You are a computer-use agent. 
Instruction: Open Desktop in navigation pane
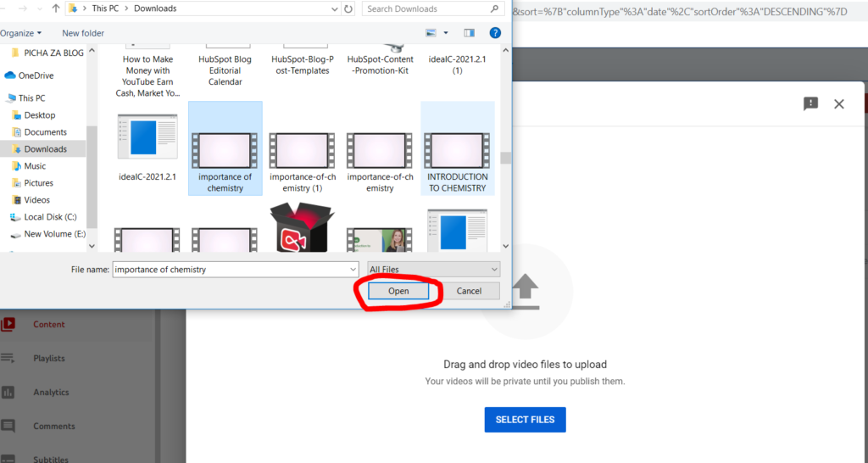(x=34, y=115)
